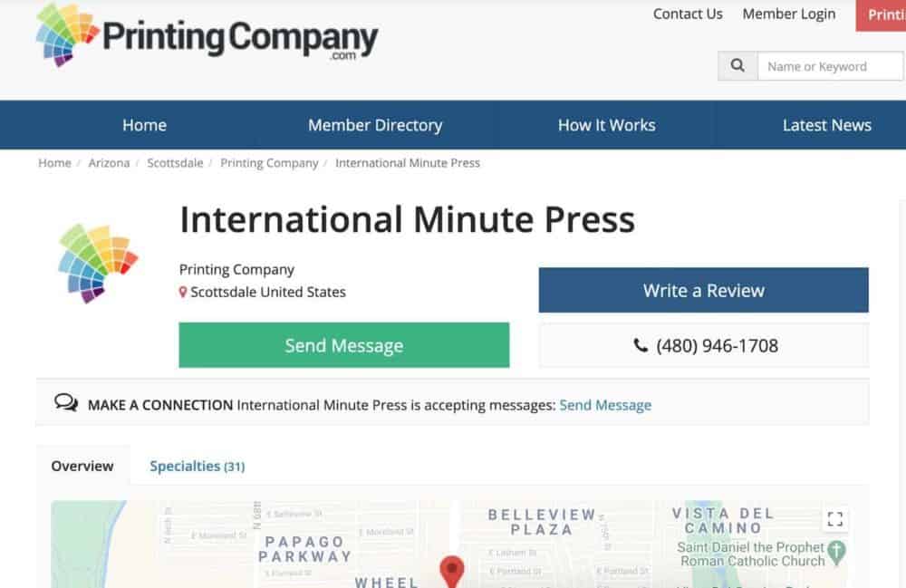This screenshot has width=906, height=588.
Task: Open the Send Message link in the connection banner
Action: [x=605, y=405]
